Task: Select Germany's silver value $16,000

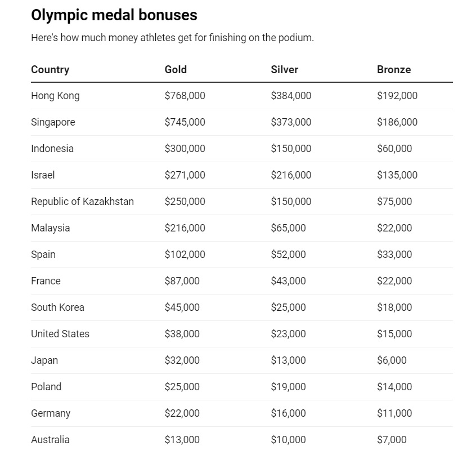Action: [288, 413]
